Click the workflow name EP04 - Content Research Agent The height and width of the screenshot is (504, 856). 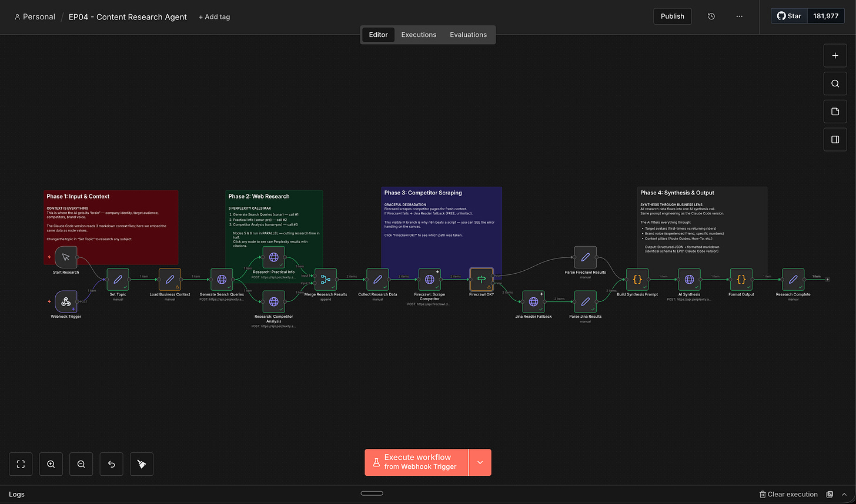[128, 17]
